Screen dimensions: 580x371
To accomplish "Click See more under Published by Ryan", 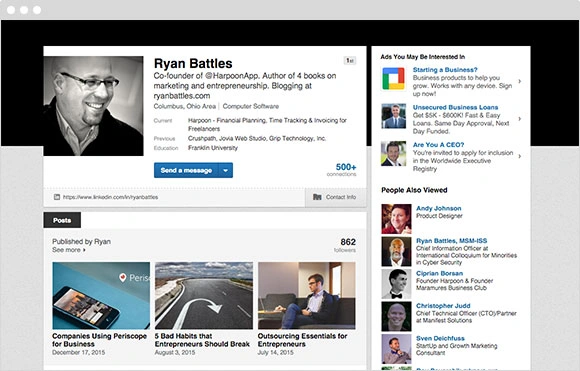I will click(x=69, y=250).
